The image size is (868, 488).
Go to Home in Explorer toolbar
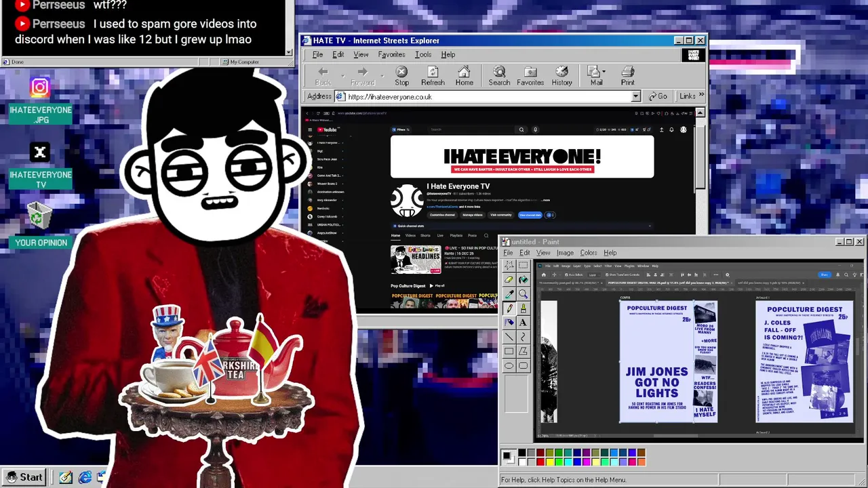coord(465,76)
